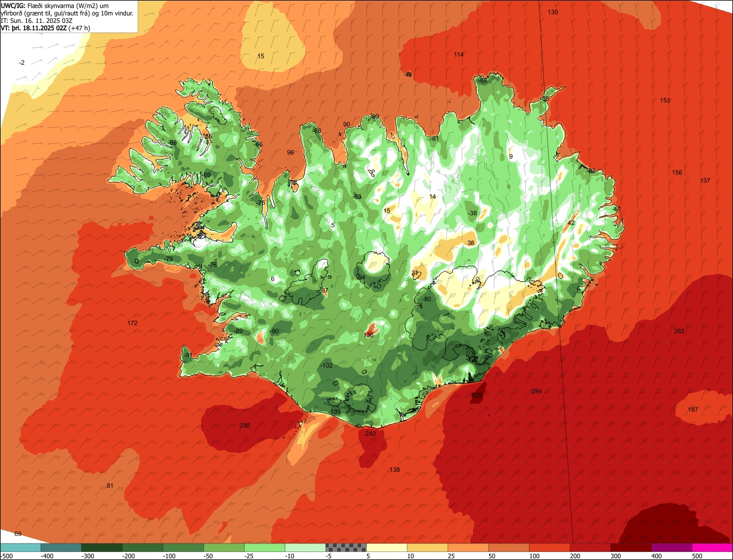
Task: Select the yellow-orange 10 to 25 legend swatch
Action: [x=428, y=547]
